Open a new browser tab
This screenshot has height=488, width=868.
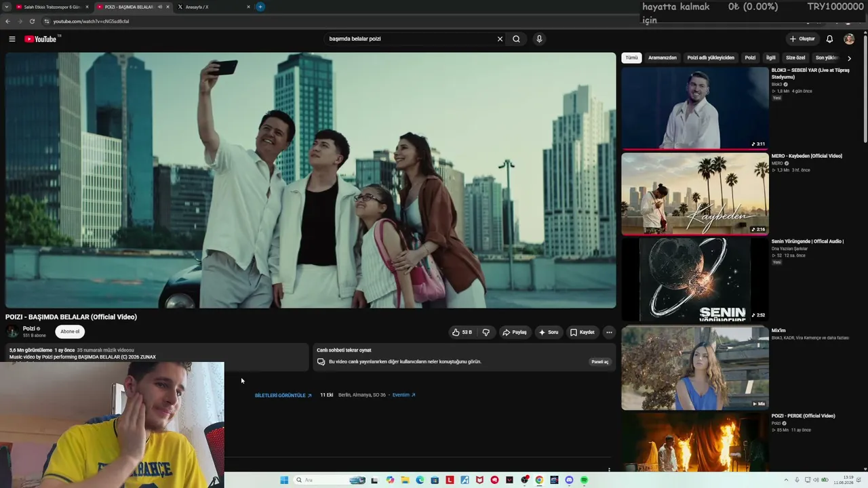[260, 7]
